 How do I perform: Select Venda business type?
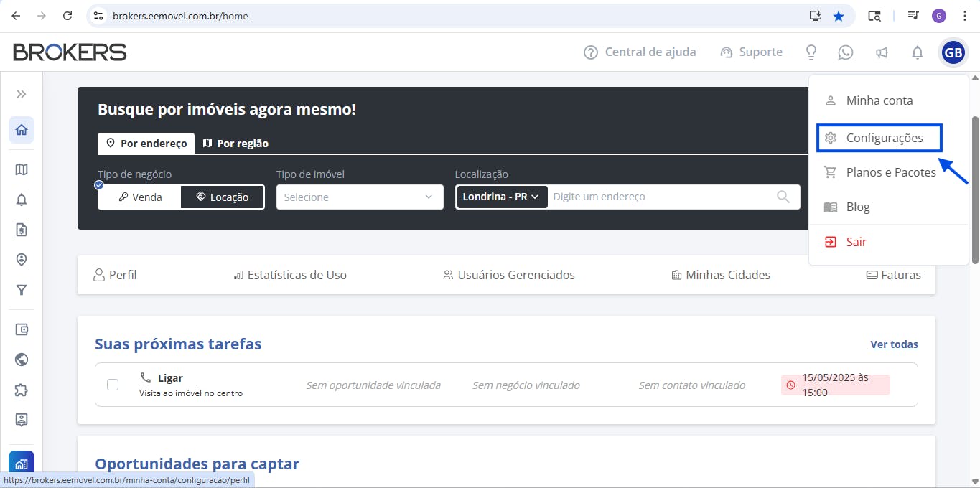click(x=140, y=197)
